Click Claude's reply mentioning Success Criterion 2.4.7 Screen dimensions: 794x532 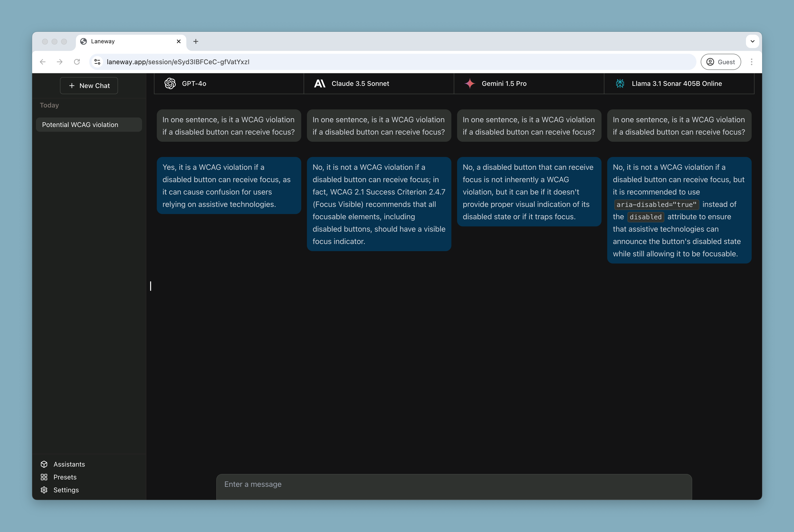coord(379,204)
